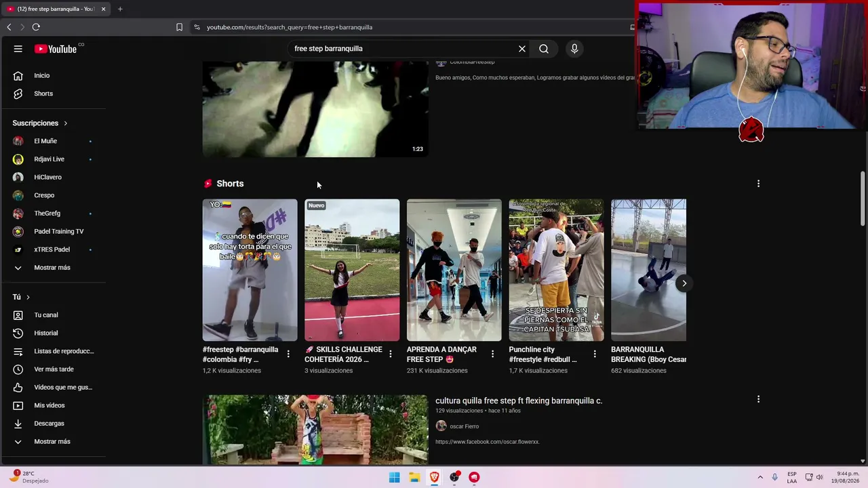The width and height of the screenshot is (868, 488).
Task: Show next shorts with the arrow
Action: (x=684, y=283)
